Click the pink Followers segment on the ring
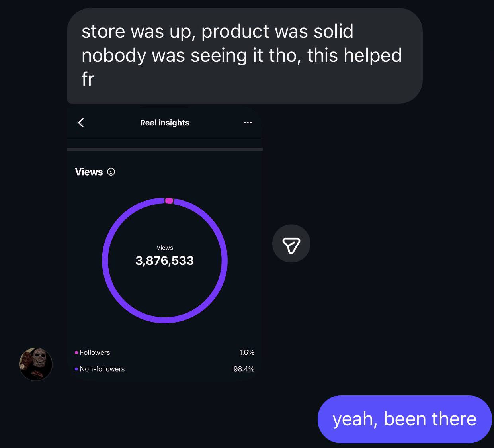The image size is (494, 448). pos(169,201)
